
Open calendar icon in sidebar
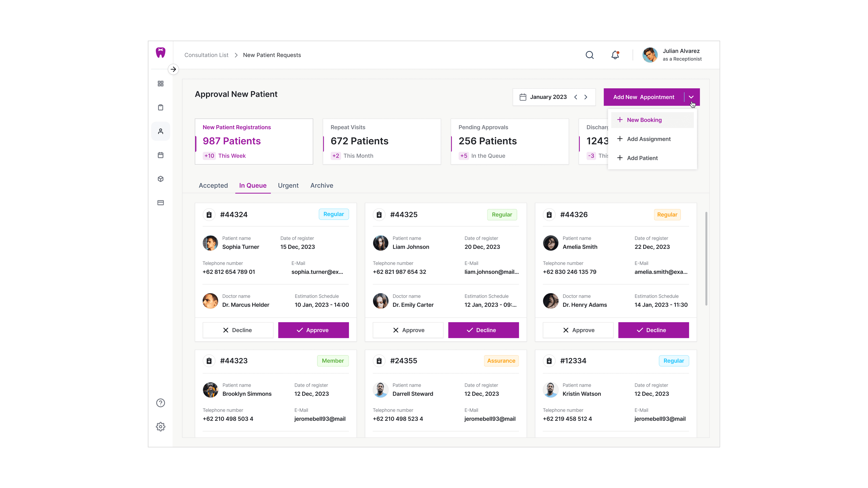pos(160,155)
